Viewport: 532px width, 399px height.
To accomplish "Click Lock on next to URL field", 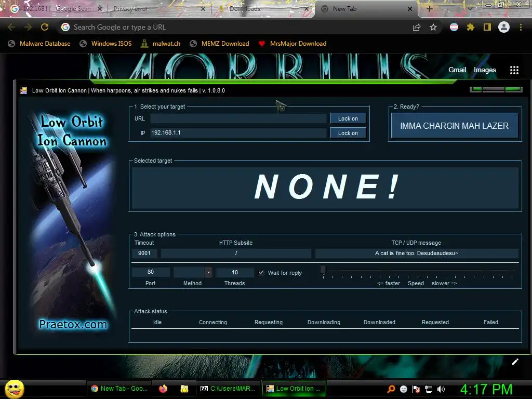I will (x=348, y=118).
